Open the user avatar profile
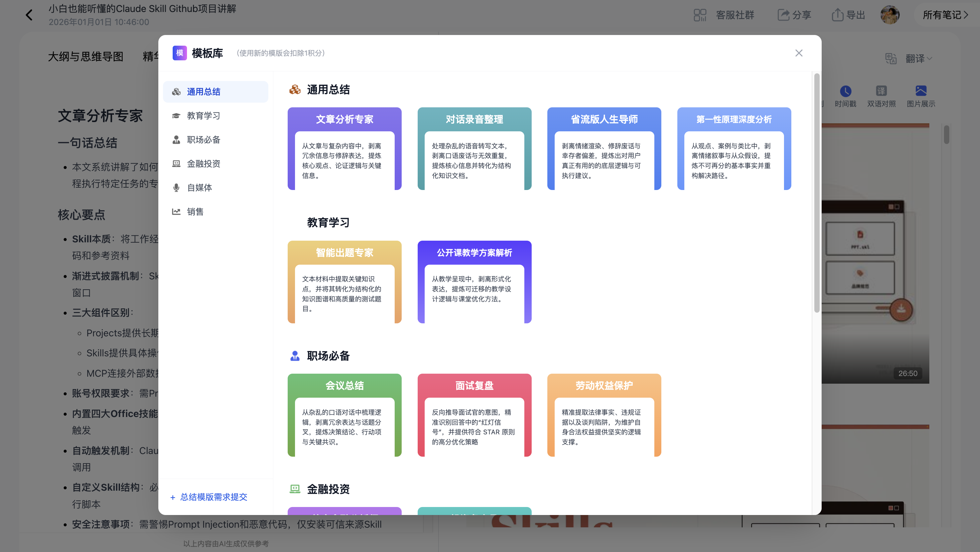This screenshot has width=980, height=552. [x=890, y=15]
